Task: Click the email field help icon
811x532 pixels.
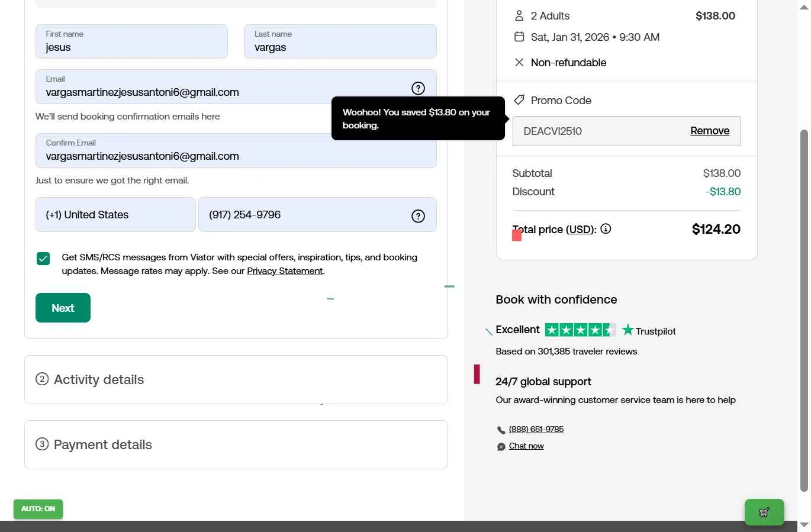Action: coord(418,88)
